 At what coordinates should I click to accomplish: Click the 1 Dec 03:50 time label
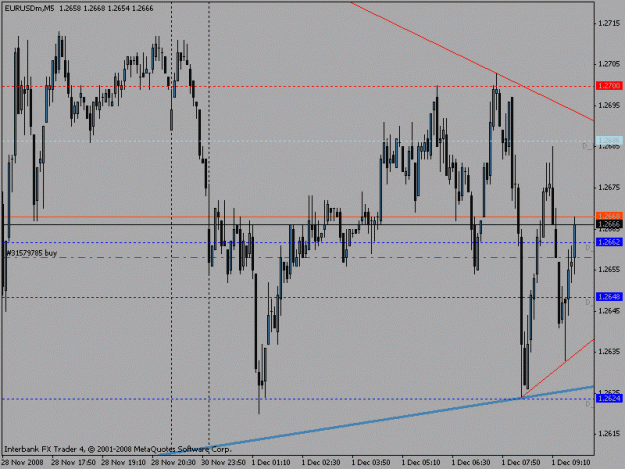[371, 463]
